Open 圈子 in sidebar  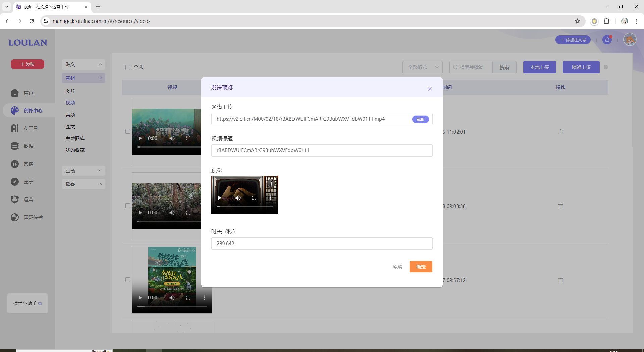[x=22, y=182]
